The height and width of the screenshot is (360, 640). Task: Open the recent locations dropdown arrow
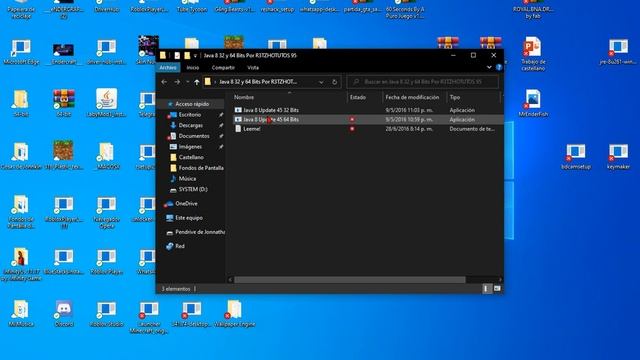pyautogui.click(x=187, y=82)
